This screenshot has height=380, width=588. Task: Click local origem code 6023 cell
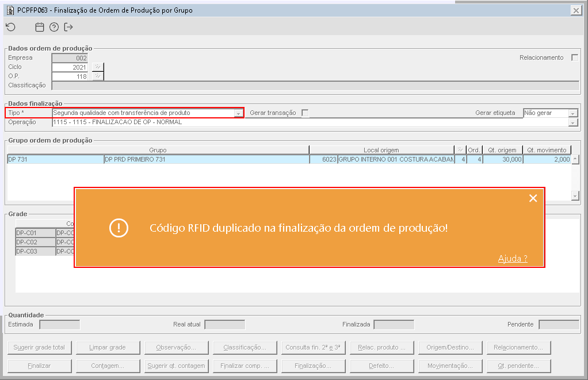click(x=323, y=159)
